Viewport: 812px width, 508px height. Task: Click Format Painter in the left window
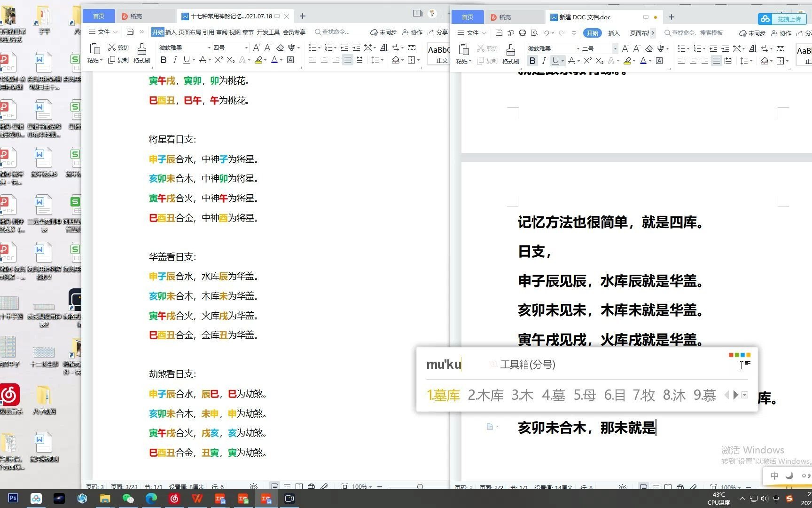pyautogui.click(x=141, y=53)
